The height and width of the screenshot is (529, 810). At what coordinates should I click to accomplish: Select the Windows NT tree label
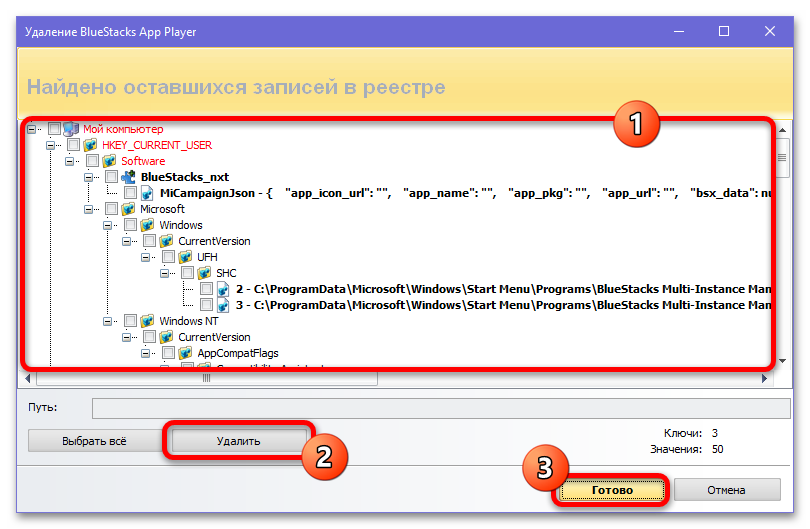[189, 321]
